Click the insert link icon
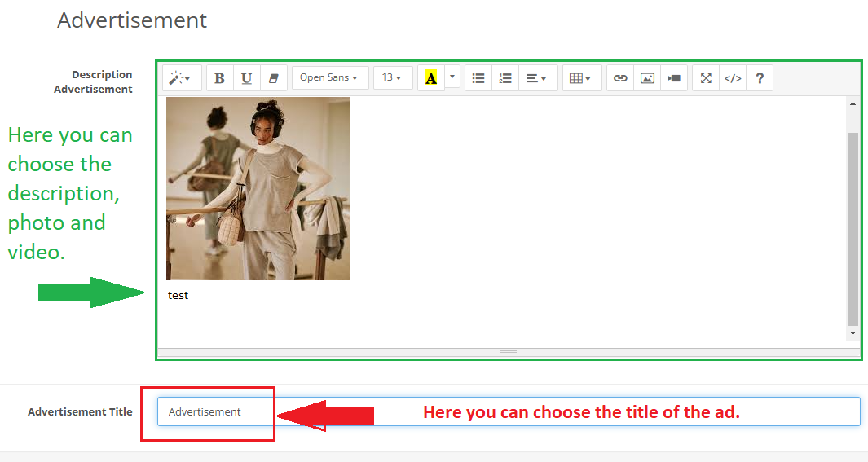The height and width of the screenshot is (462, 868). tap(620, 78)
